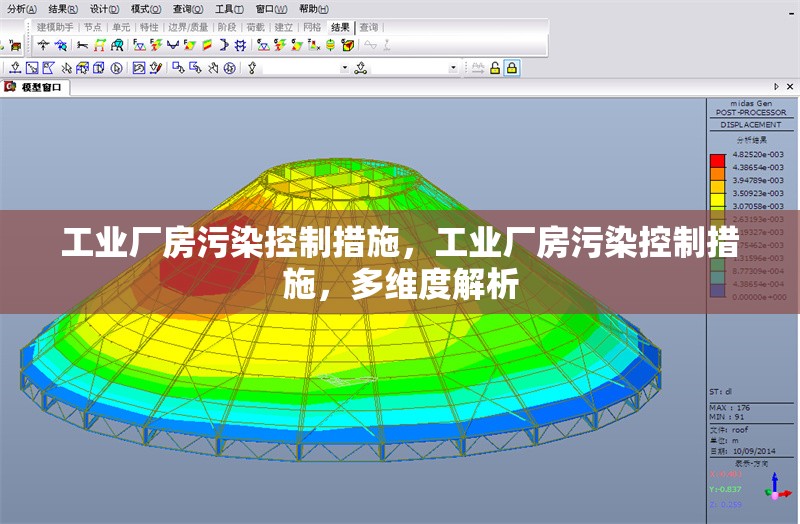Switch to the 节点 toolbar tab

point(93,27)
